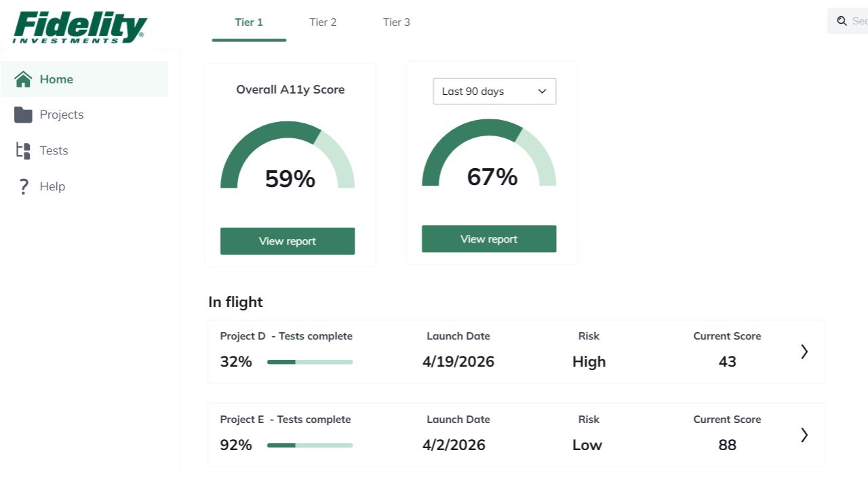Click Project D Launch Date label
The width and height of the screenshot is (868, 488).
tap(458, 336)
